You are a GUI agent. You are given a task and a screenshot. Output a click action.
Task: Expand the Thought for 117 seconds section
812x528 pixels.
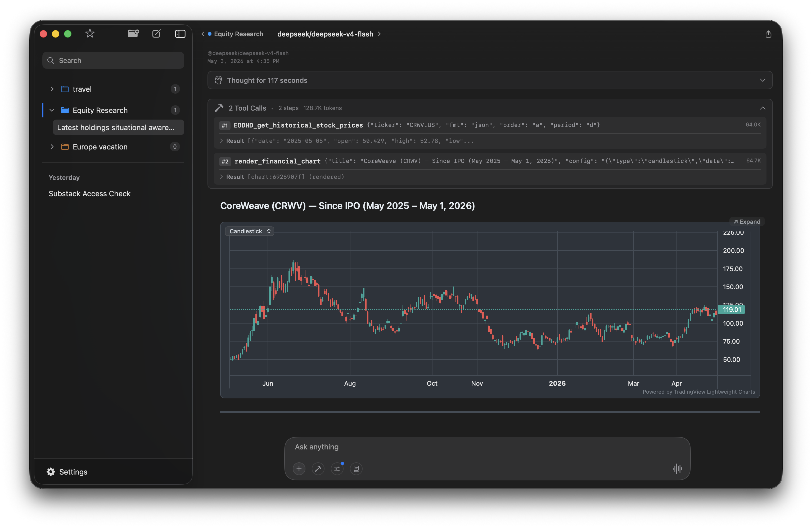tap(490, 80)
